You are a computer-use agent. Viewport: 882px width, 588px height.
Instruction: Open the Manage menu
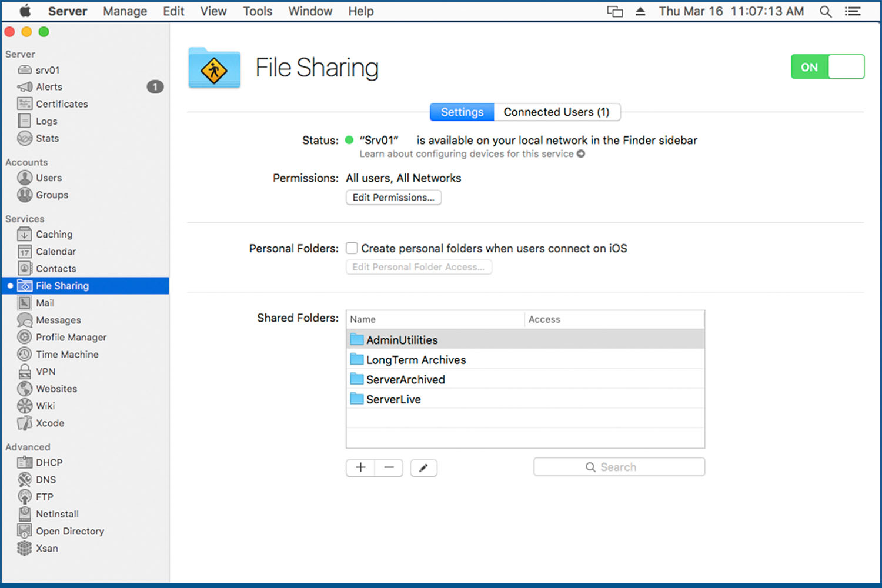[x=125, y=11]
